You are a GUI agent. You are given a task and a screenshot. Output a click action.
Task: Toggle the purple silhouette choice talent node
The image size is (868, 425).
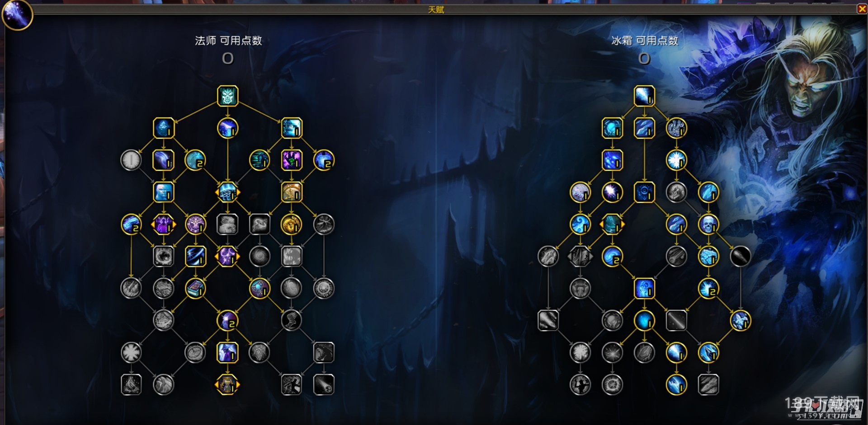click(163, 224)
